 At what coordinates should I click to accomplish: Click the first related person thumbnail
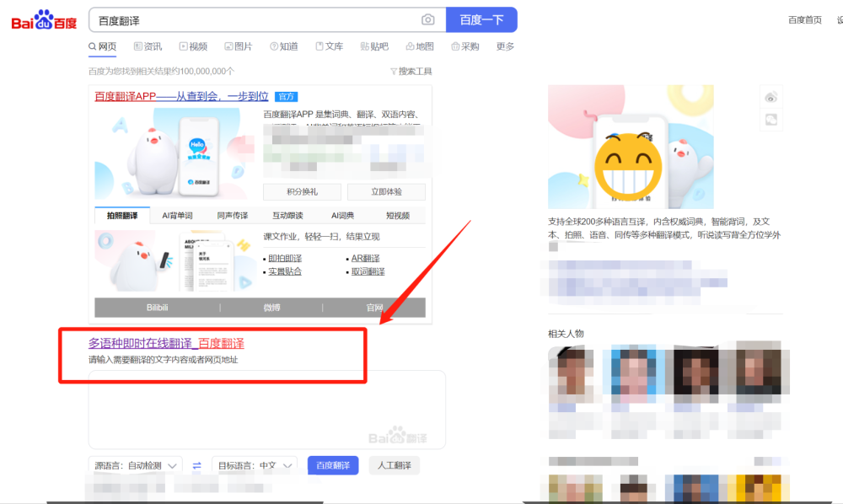[x=571, y=371]
